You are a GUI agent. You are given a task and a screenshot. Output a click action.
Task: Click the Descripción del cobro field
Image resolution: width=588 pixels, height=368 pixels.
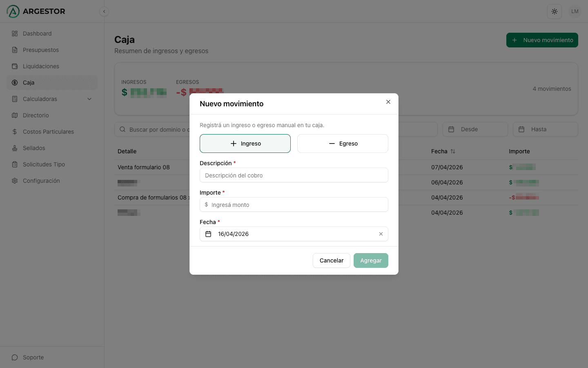[294, 175]
